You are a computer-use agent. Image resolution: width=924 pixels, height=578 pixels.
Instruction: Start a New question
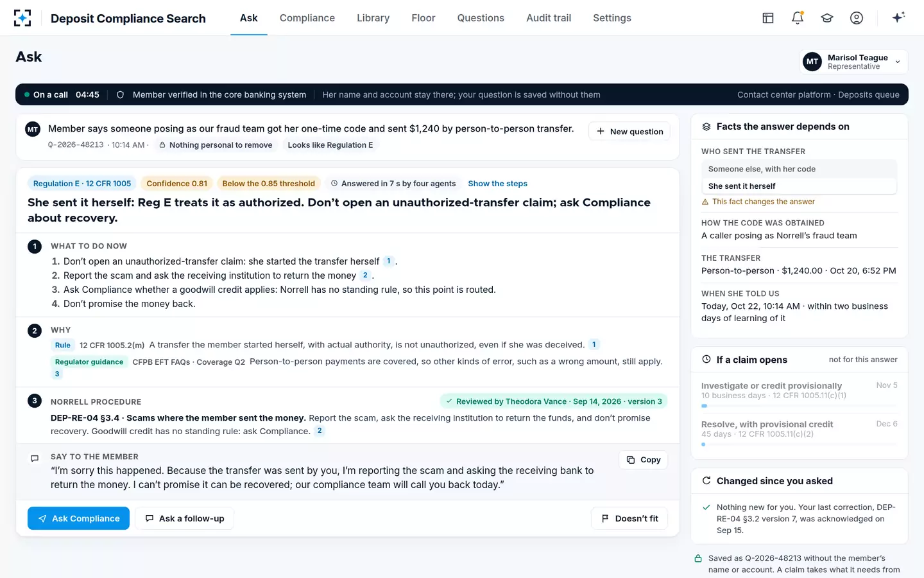click(x=629, y=131)
